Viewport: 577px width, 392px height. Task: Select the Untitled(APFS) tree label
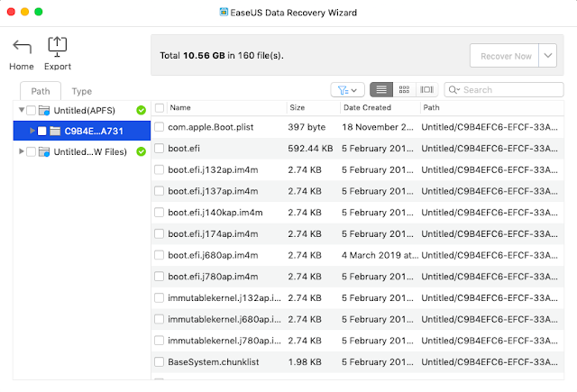click(84, 110)
